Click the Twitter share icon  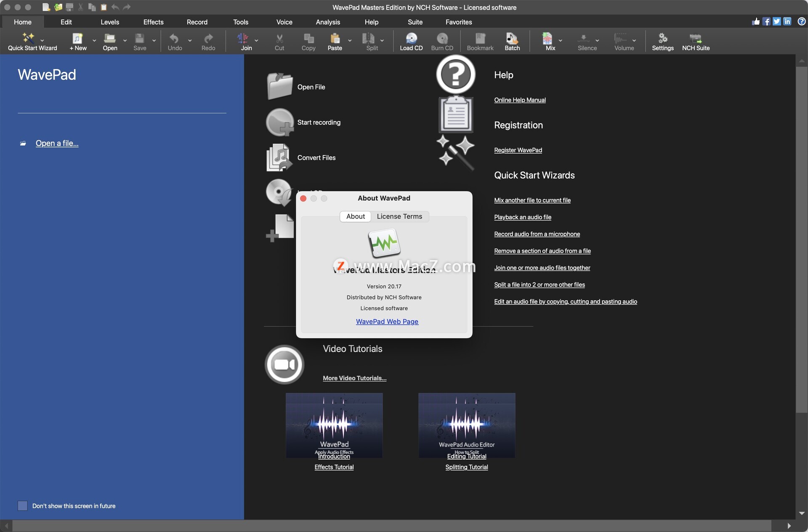click(x=777, y=21)
